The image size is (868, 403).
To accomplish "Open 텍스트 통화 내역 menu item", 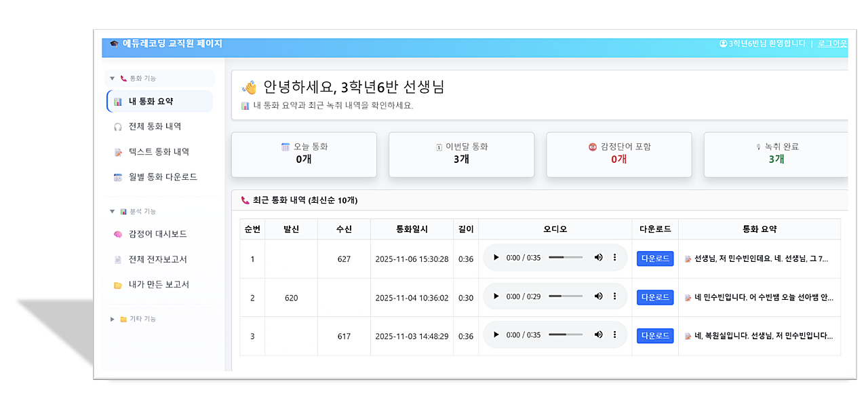I will tap(159, 152).
